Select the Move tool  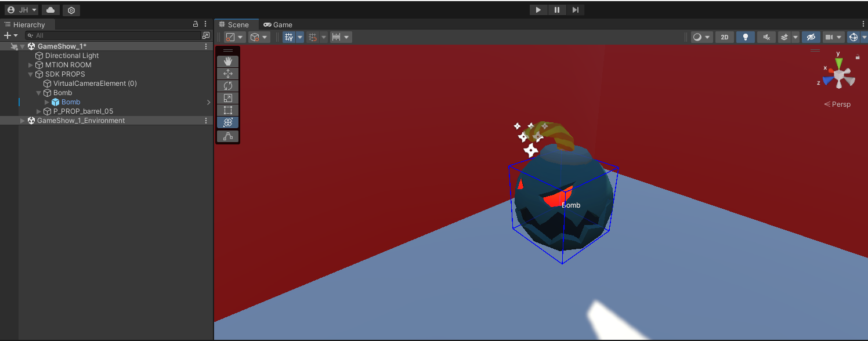click(x=227, y=74)
